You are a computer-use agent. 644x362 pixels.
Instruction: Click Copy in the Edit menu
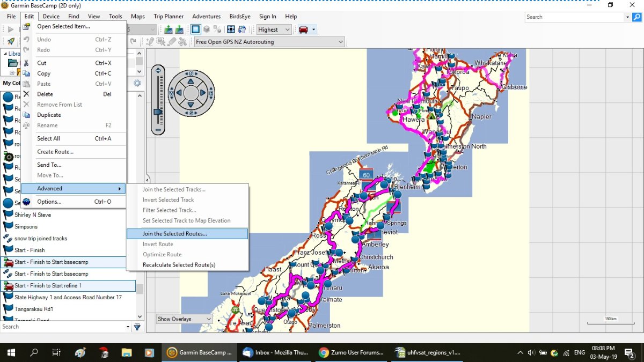(74, 73)
